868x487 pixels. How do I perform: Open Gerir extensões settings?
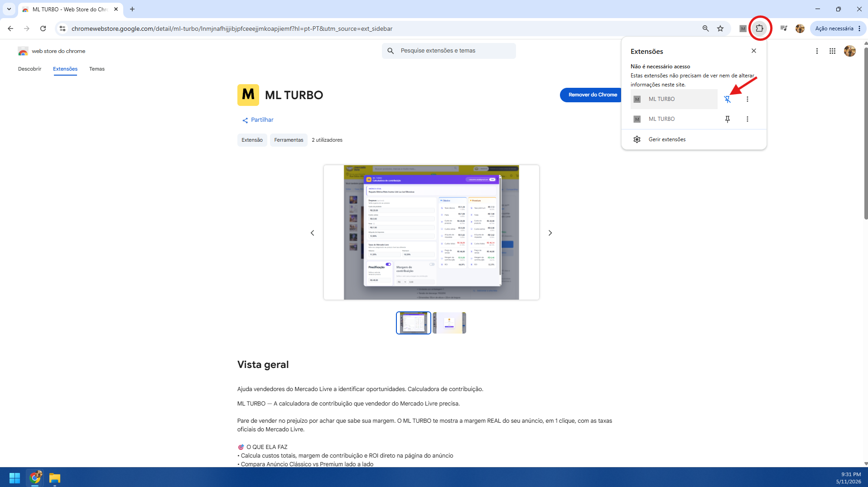[x=694, y=139]
